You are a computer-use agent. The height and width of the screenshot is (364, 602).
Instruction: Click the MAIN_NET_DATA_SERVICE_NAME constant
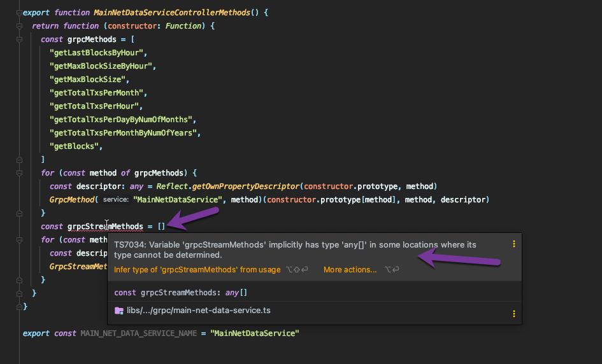pos(139,333)
